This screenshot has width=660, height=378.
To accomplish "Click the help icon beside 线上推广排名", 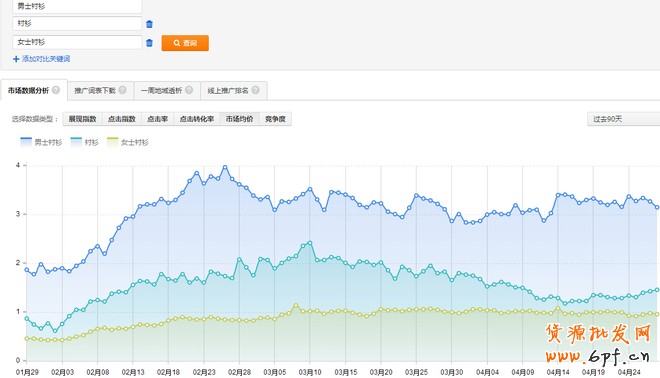I will tap(255, 90).
